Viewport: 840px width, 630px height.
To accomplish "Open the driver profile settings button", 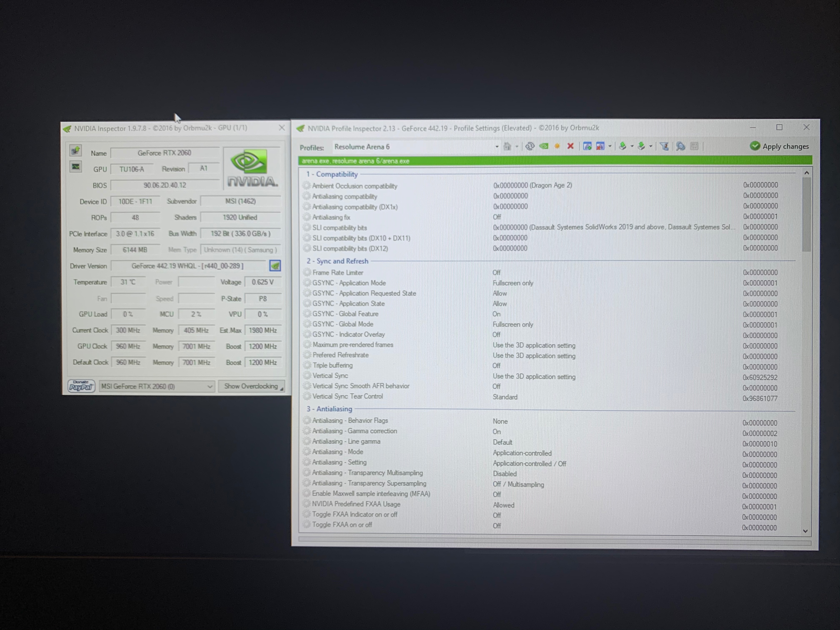I will tap(275, 266).
